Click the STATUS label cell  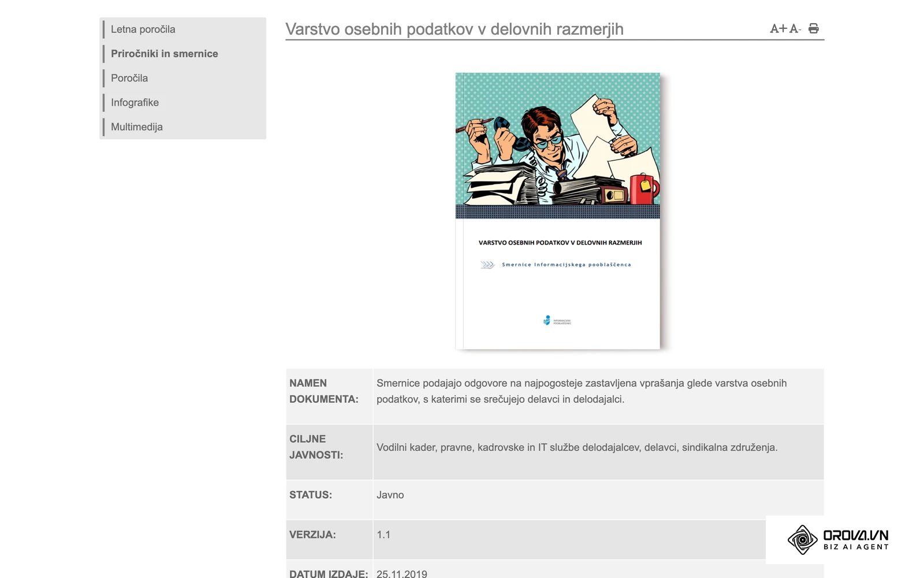[329, 499]
